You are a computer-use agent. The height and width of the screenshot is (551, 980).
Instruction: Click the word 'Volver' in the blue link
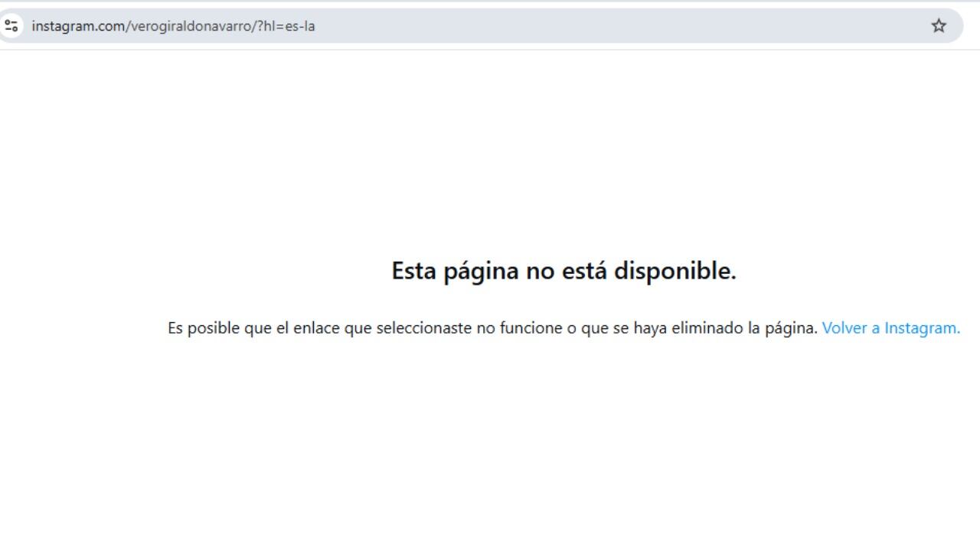[844, 328]
